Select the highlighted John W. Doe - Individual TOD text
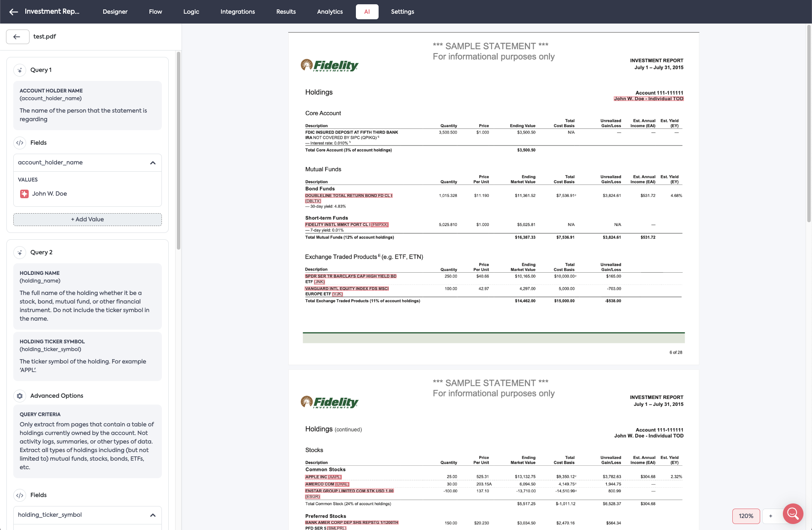This screenshot has height=530, width=812. (x=648, y=99)
